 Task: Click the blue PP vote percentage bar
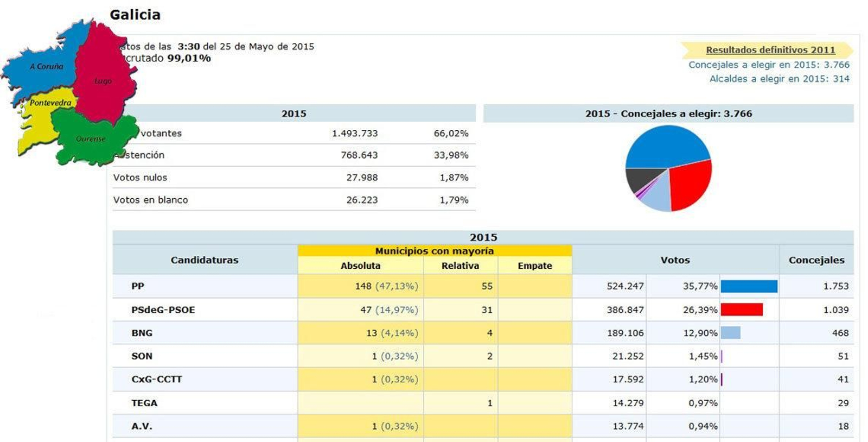[749, 286]
